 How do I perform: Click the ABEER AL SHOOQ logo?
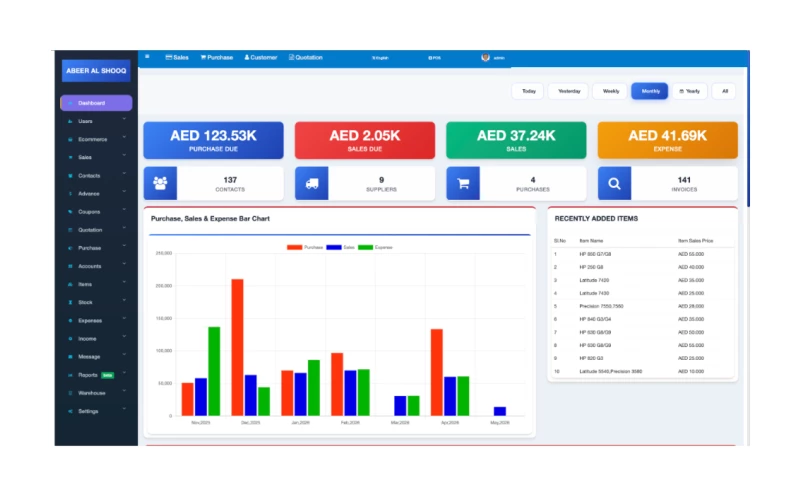click(96, 71)
